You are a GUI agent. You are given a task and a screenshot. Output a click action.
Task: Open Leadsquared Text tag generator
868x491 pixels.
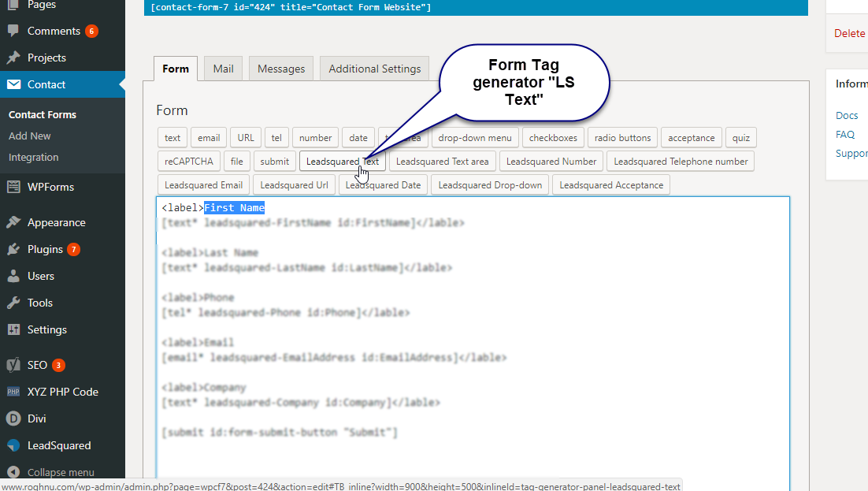(x=343, y=162)
